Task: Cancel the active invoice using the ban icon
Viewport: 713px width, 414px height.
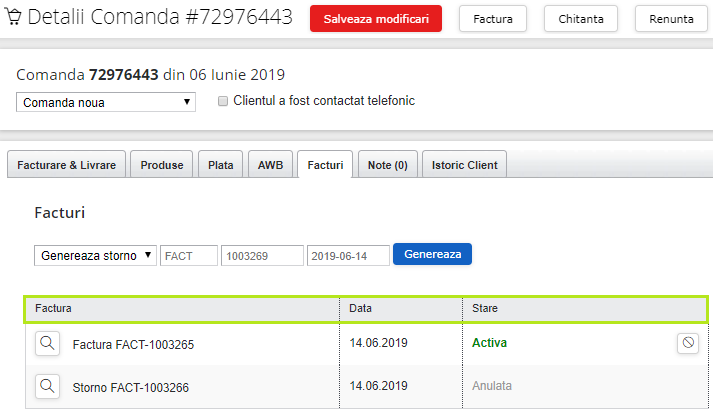Action: (687, 343)
